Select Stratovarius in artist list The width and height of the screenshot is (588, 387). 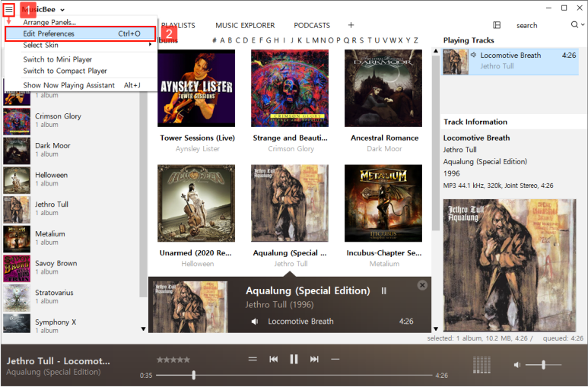tap(72, 297)
